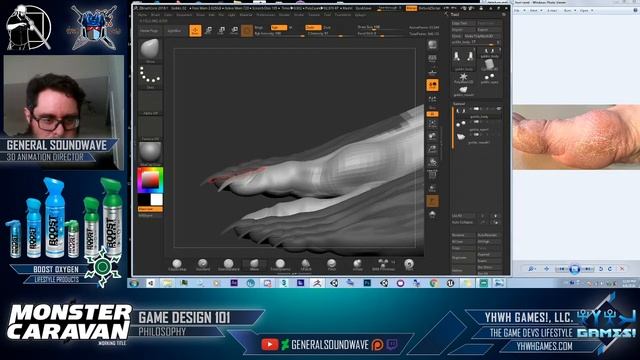Toggle the Floor grid icon

coord(432,72)
